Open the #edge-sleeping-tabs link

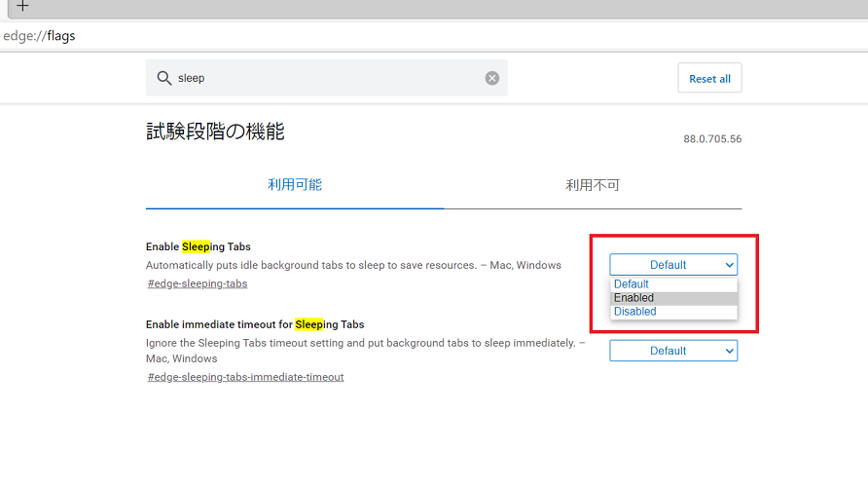tap(198, 283)
